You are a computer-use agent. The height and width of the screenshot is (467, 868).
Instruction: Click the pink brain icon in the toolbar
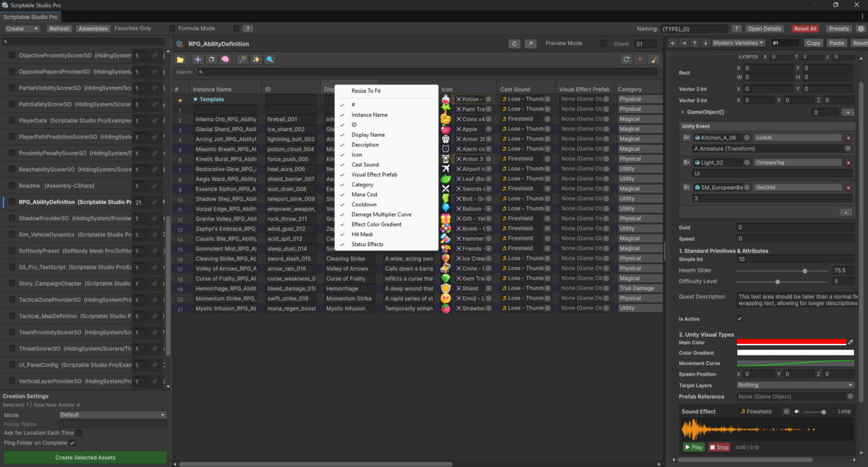click(226, 59)
